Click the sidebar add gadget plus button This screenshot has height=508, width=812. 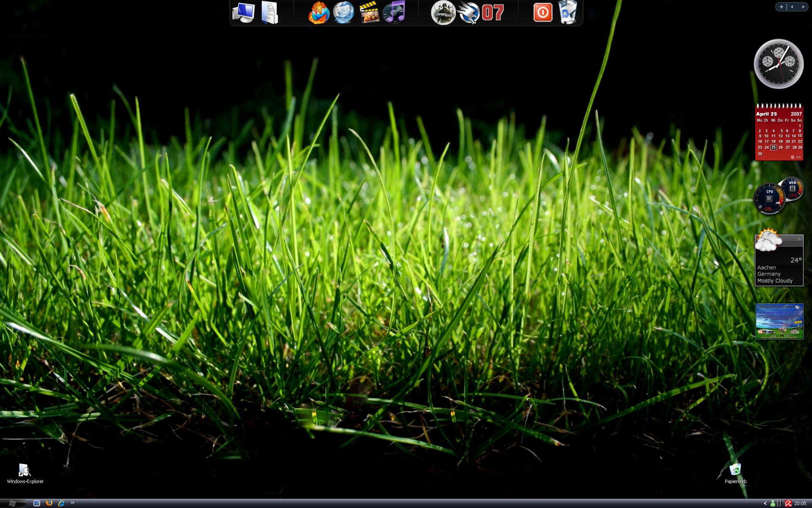[x=781, y=7]
